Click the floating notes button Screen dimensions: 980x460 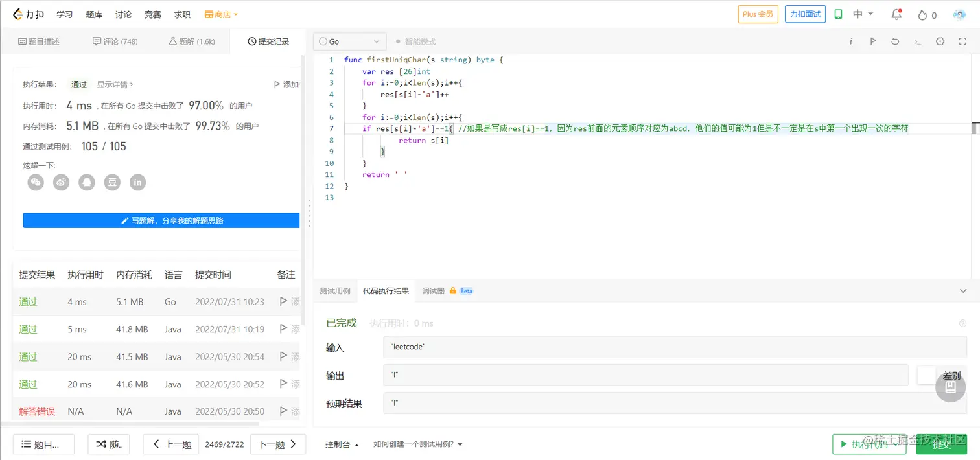tap(951, 387)
